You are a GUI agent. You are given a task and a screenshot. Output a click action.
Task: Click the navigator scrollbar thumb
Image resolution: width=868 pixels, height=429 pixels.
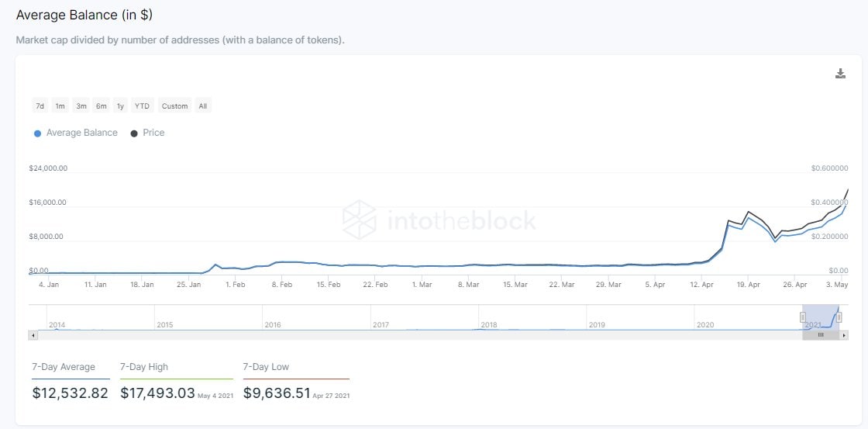821,335
